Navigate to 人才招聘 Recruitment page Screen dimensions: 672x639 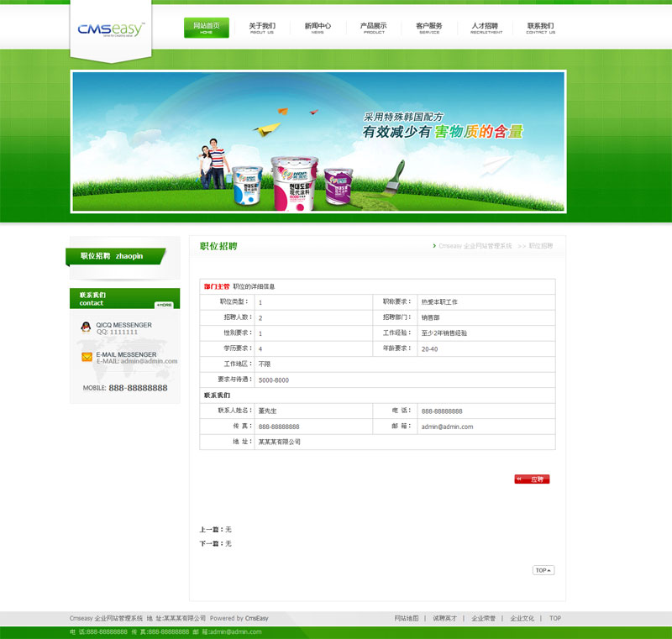485,28
